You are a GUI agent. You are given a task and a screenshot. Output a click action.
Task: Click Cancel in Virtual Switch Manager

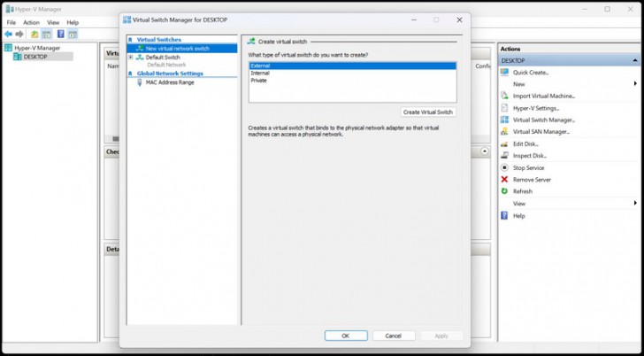click(394, 336)
